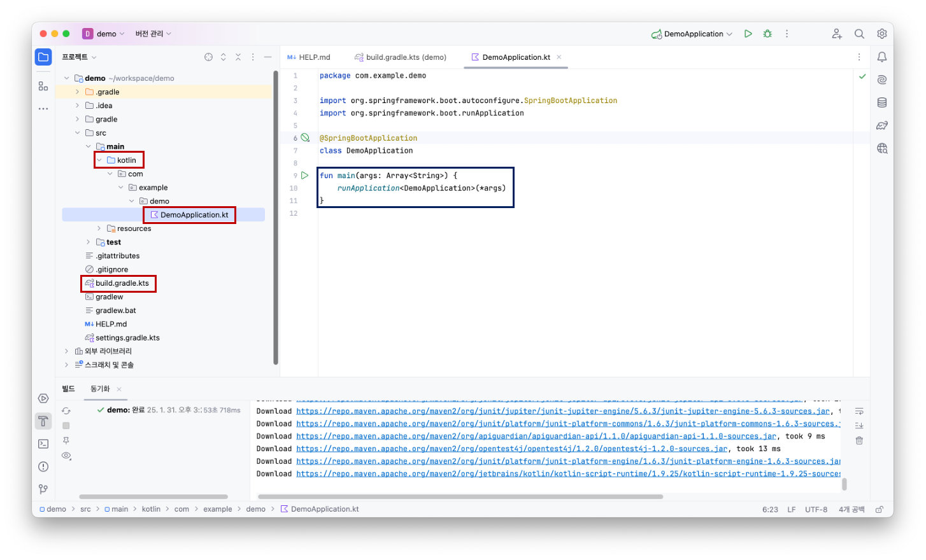The width and height of the screenshot is (926, 560).
Task: Open editor tabs options menu
Action: pyautogui.click(x=859, y=57)
